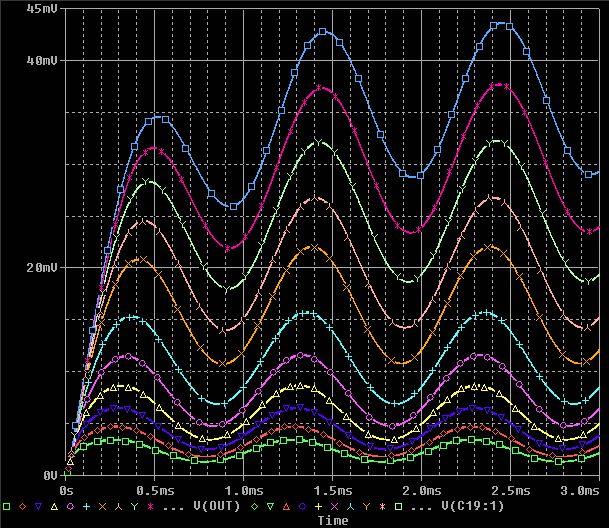Click the light green Y symbol in V(OUT) legend
Image resolution: width=609 pixels, height=528 pixels.
tap(134, 506)
